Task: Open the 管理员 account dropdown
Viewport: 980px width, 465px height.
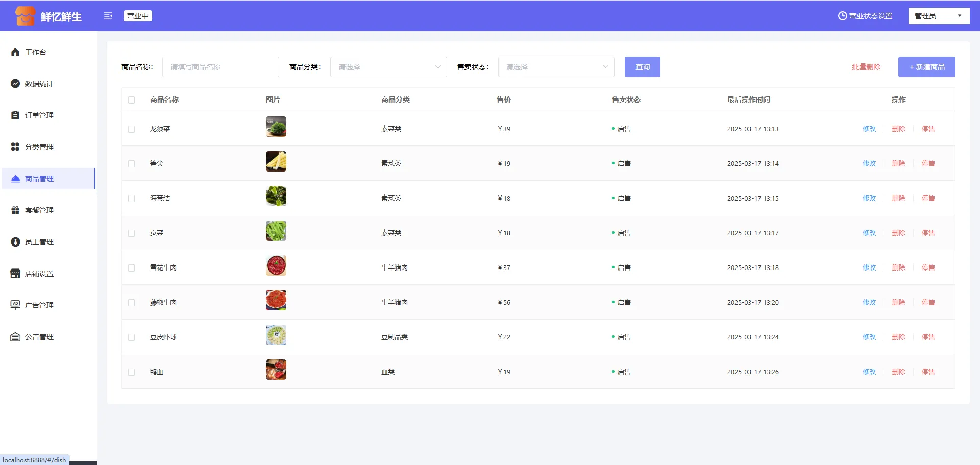Action: click(938, 16)
